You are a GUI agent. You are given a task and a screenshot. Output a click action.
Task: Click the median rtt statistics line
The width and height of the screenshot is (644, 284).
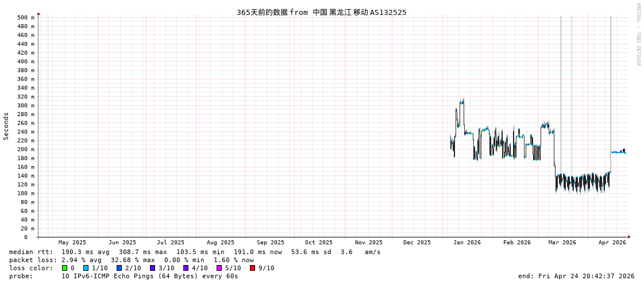[x=195, y=252]
